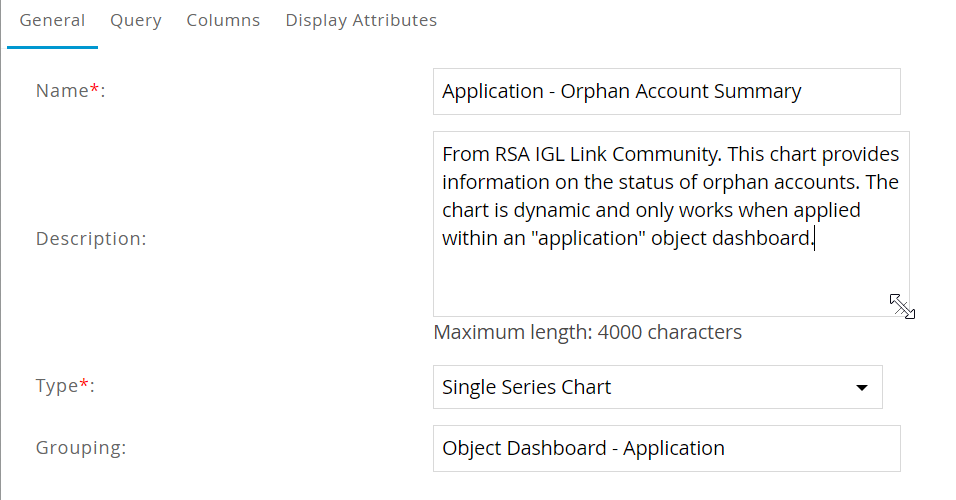Select the General tab

(x=52, y=20)
